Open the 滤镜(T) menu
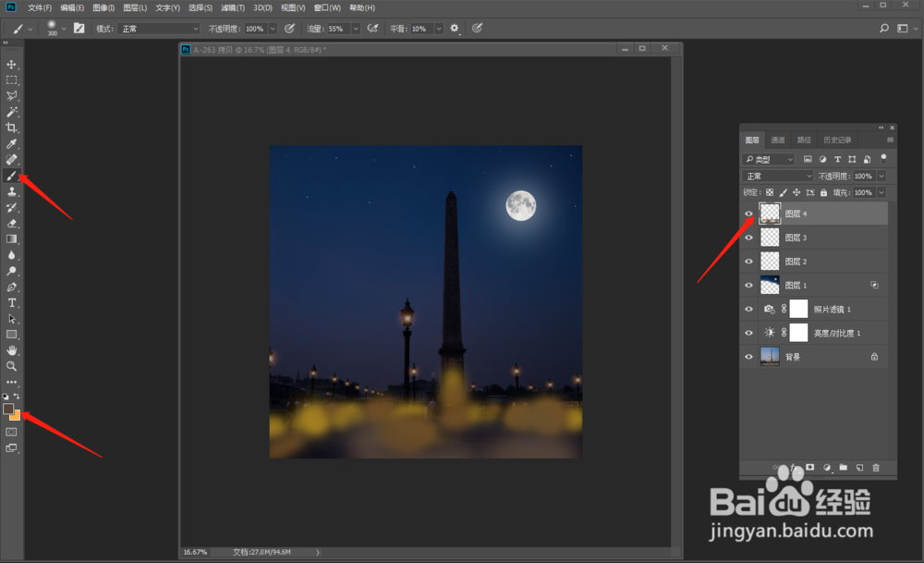The image size is (924, 563). 233,7
